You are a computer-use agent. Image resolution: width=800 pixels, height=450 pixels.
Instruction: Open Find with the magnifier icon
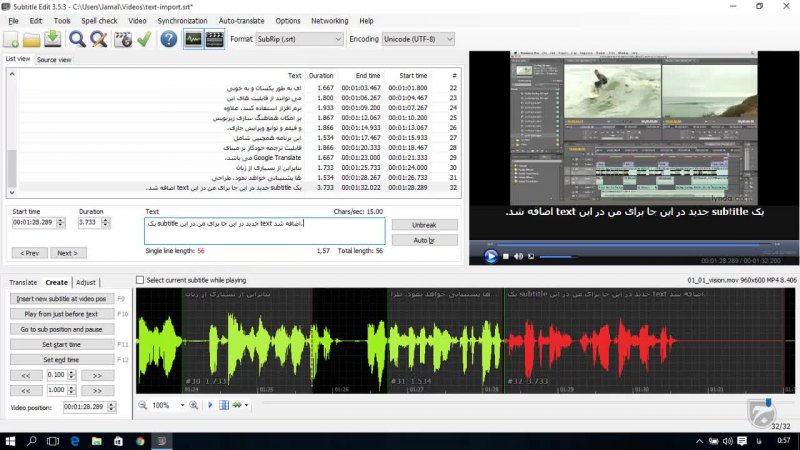pyautogui.click(x=78, y=39)
